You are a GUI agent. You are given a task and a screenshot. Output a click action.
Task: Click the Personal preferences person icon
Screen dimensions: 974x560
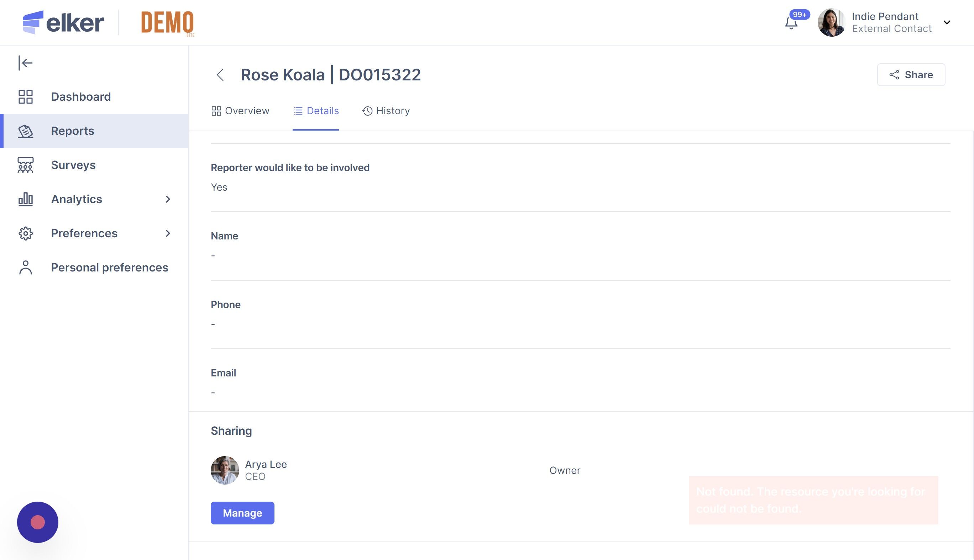[25, 268]
